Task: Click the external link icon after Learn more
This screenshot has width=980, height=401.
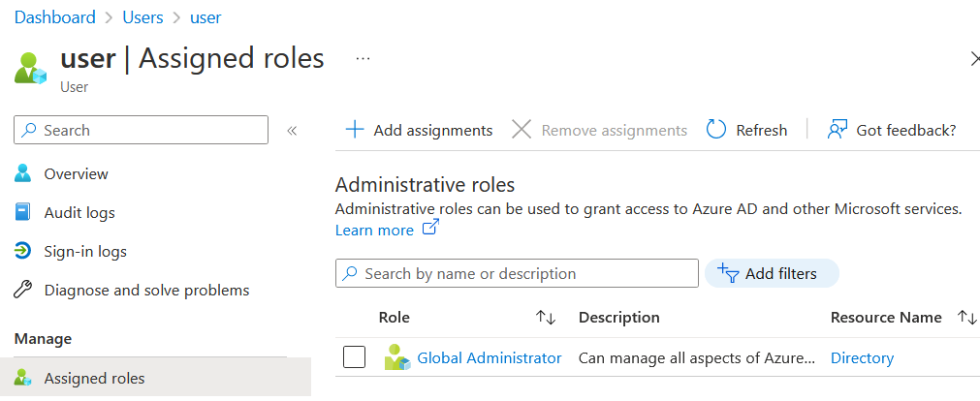Action: [x=430, y=228]
